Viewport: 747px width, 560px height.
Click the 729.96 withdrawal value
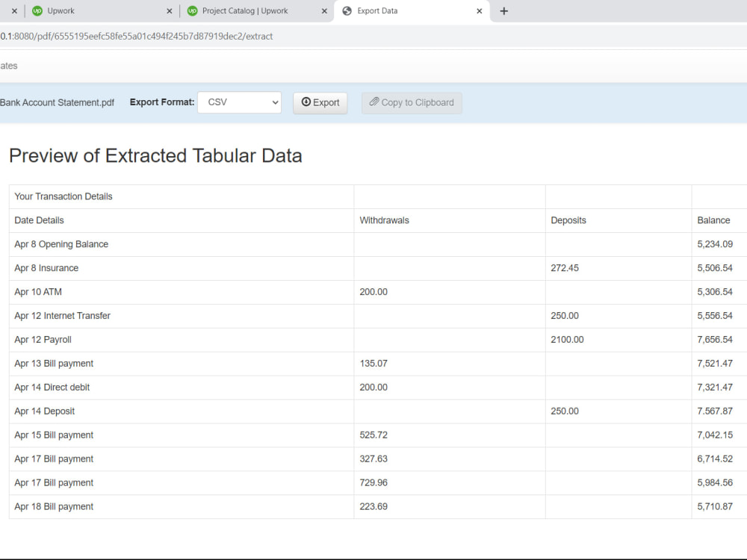[373, 482]
